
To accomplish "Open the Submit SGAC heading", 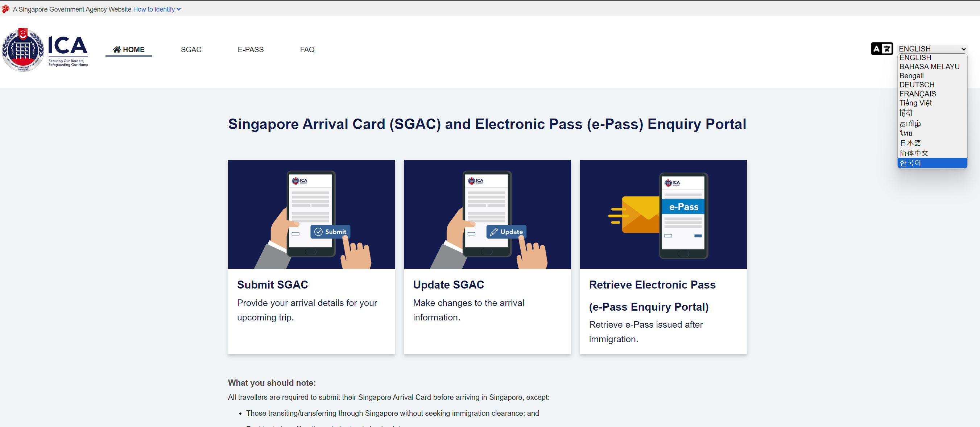I will point(272,285).
